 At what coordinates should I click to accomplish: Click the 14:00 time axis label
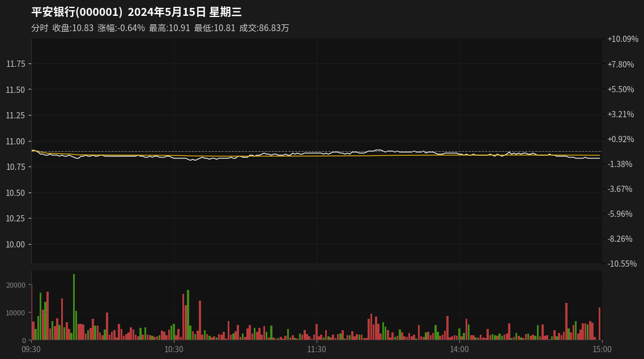(x=459, y=349)
